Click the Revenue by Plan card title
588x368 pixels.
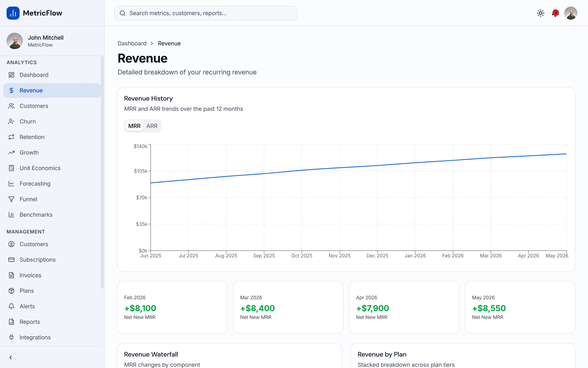coord(382,354)
